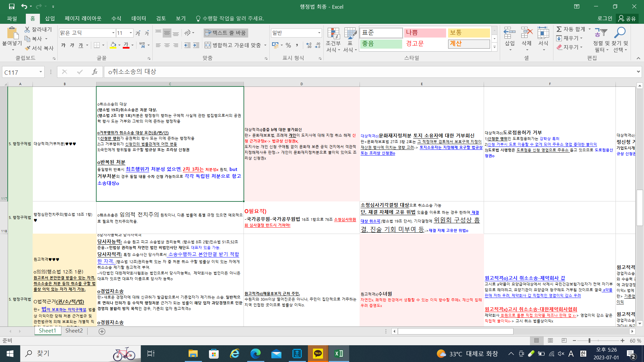Screen dimensions: 644x362
Task: Click the AutoSum sigma icon
Action: [559, 29]
